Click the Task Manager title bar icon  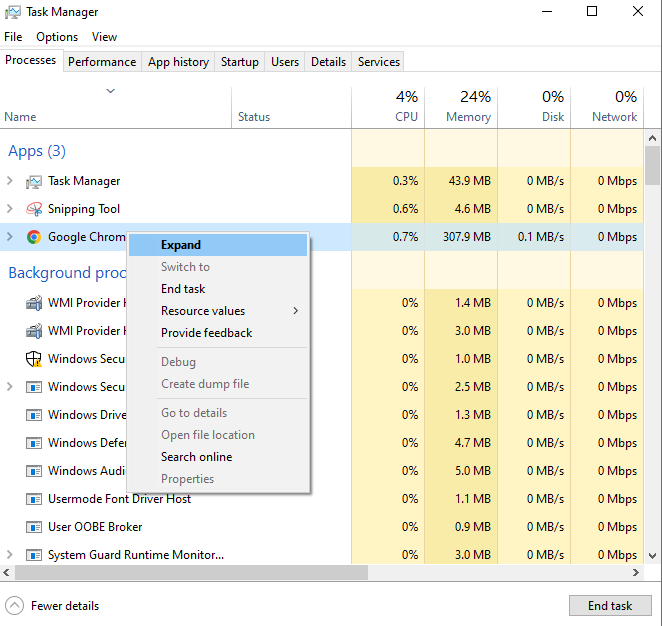(13, 12)
